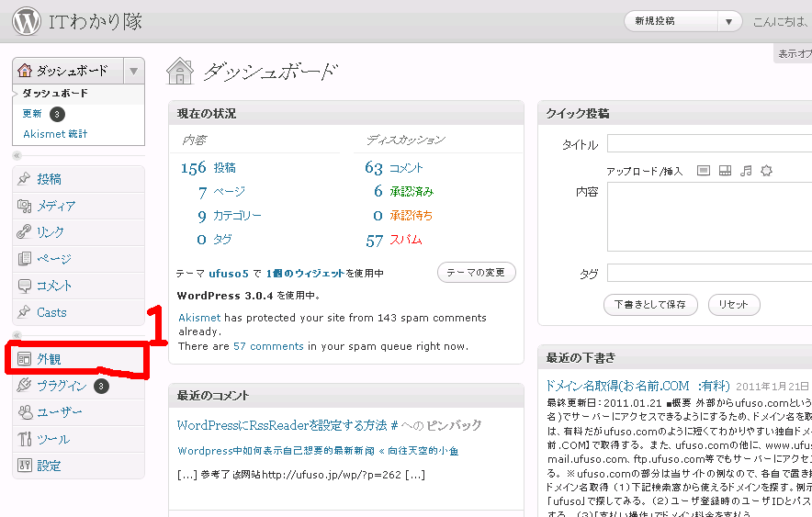812x517 pixels.
Task: Open Akismet 統計 submenu item
Action: click(55, 134)
